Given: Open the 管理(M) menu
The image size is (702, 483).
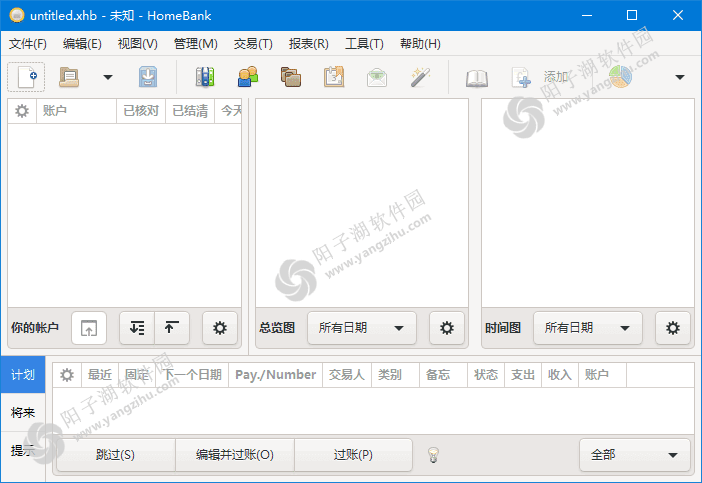Looking at the screenshot, I should pyautogui.click(x=196, y=44).
